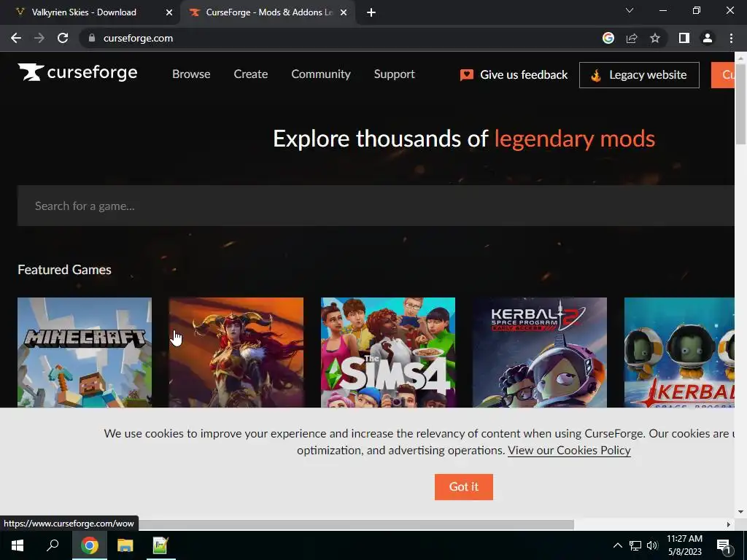Open the Windows Start menu
The height and width of the screenshot is (560, 747).
click(18, 545)
